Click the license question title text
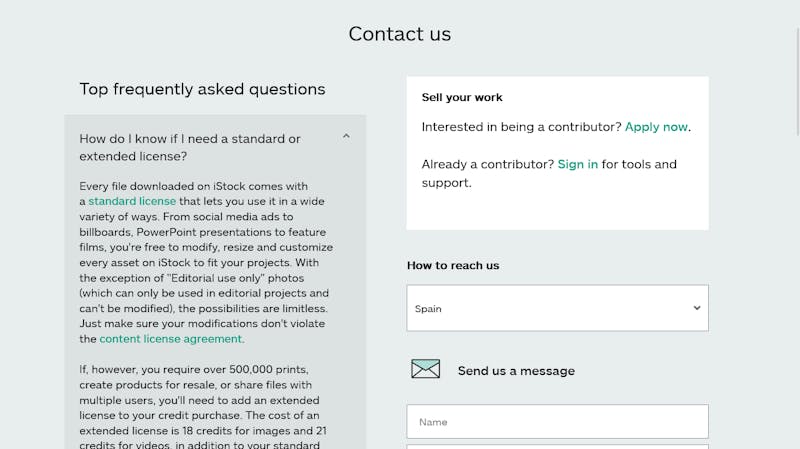Screen dimensions: 800x449 point(190,147)
